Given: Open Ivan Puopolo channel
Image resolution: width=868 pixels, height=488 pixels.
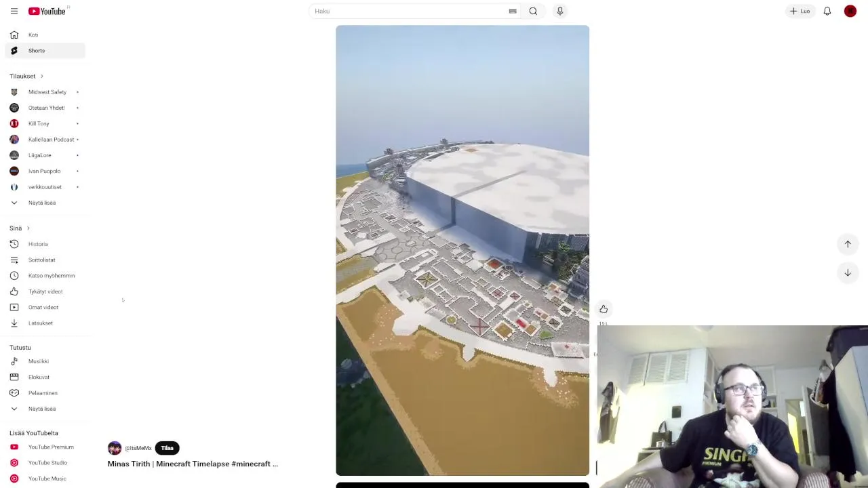Looking at the screenshot, I should click(46, 171).
